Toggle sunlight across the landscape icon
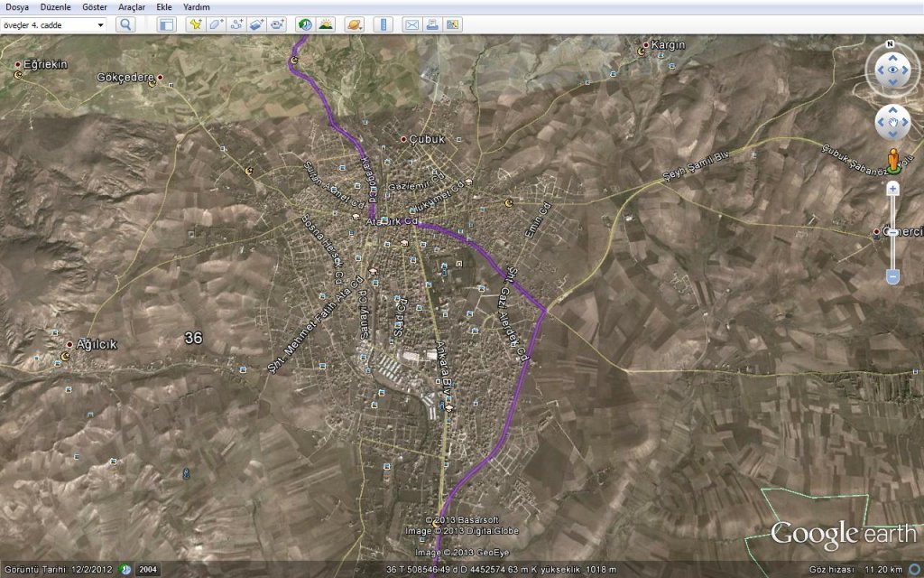This screenshot has width=924, height=578. pos(326,24)
